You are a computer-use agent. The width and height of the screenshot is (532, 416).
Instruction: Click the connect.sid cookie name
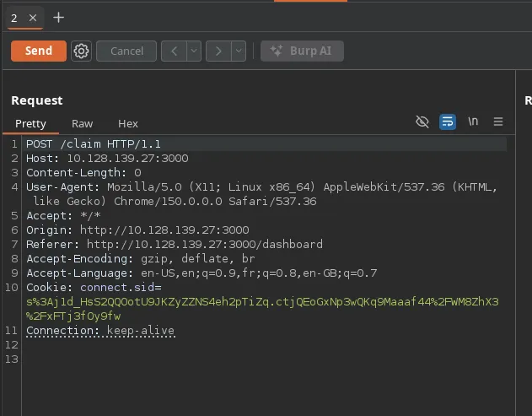click(x=117, y=287)
